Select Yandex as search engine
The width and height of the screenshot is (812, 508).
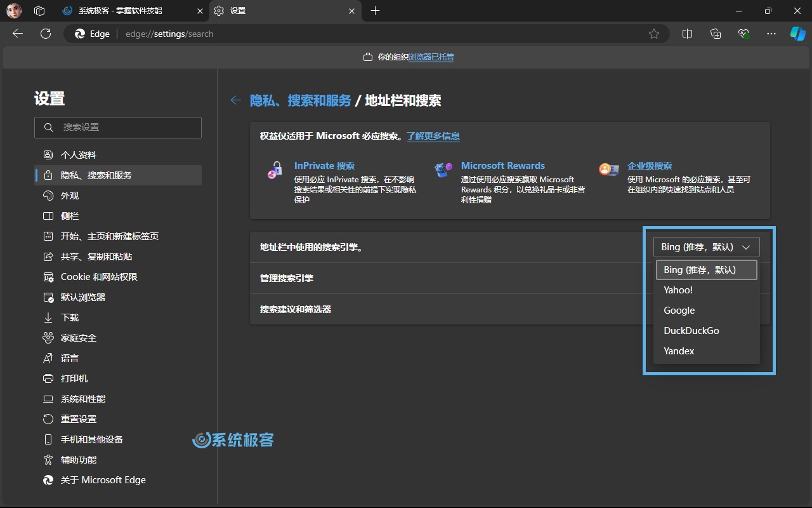click(x=707, y=351)
